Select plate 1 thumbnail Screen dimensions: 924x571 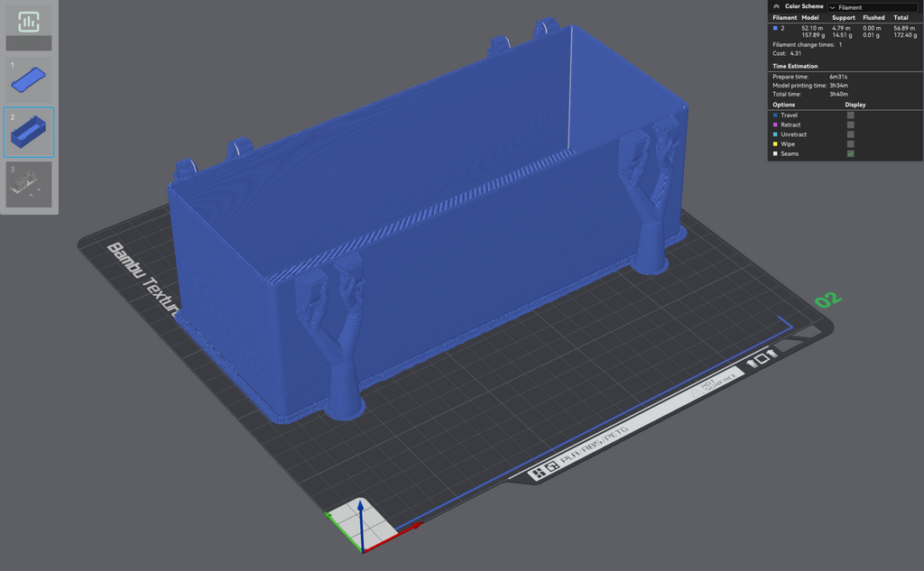point(29,79)
